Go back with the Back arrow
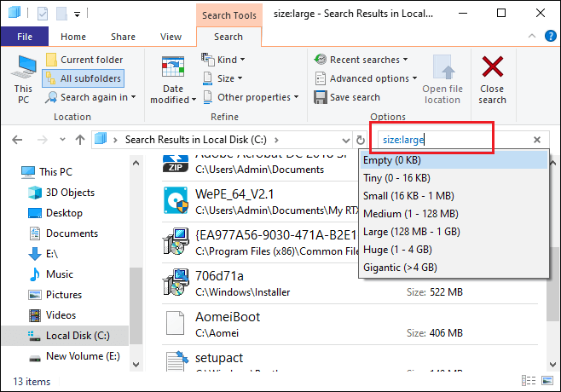561x392 pixels. (17, 140)
